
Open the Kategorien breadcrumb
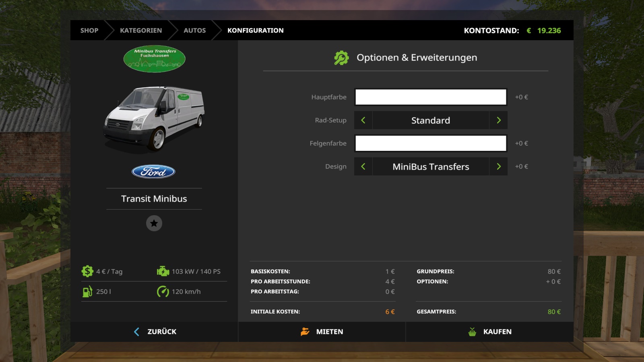click(x=141, y=31)
